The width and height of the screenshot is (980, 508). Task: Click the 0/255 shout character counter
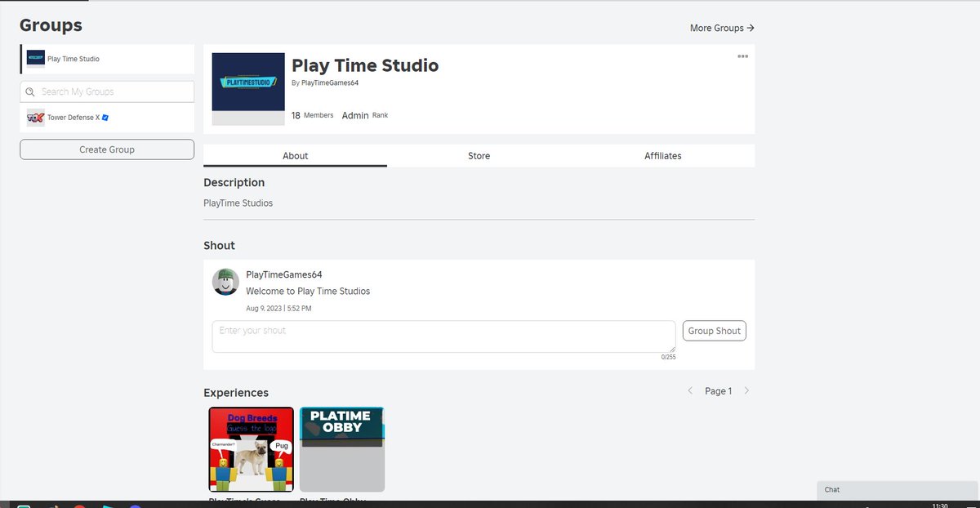(668, 357)
